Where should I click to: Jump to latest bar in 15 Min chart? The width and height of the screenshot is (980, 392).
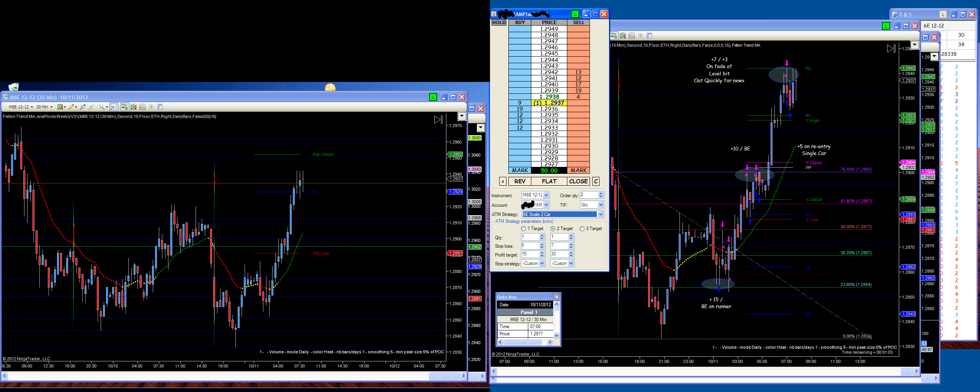click(x=891, y=48)
